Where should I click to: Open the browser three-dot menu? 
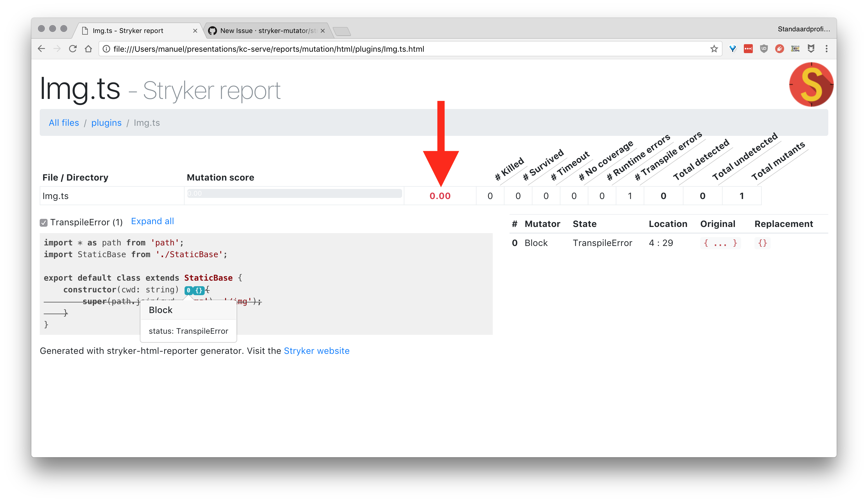[826, 49]
